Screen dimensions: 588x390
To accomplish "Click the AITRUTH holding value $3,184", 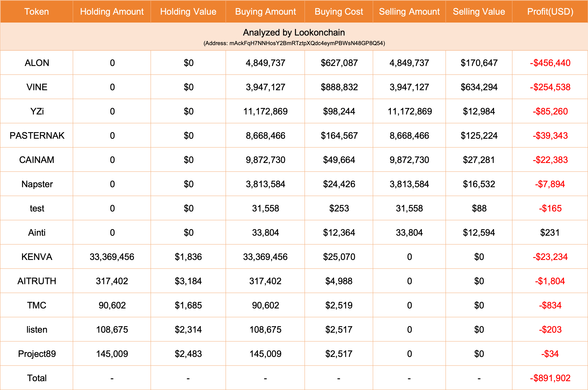I will click(188, 281).
